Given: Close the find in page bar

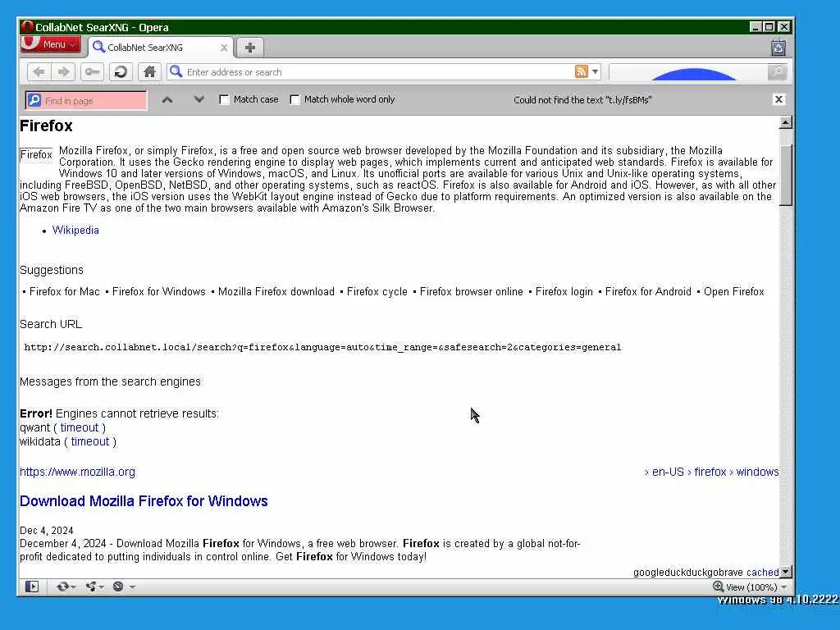Looking at the screenshot, I should 778,99.
